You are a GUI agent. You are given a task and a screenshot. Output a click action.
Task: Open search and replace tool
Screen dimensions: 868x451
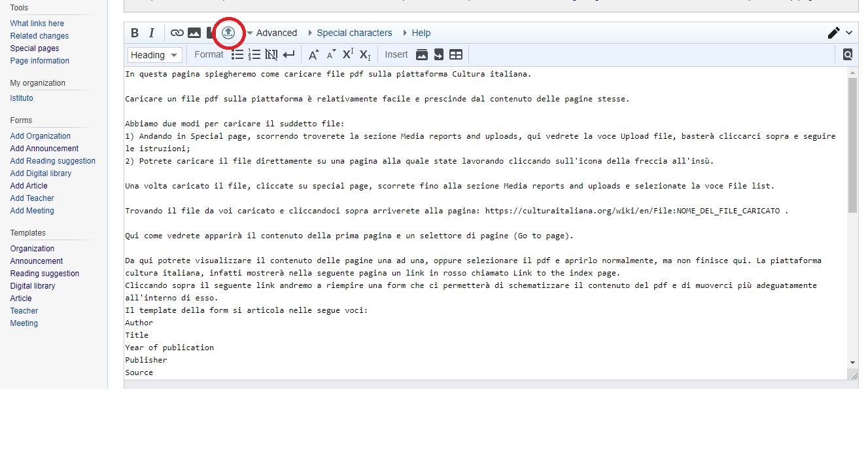click(x=848, y=55)
